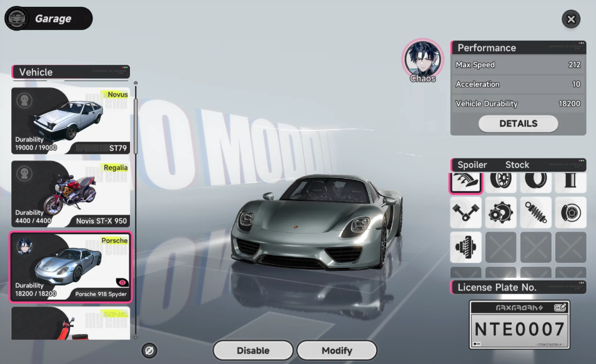The image size is (596, 364).
Task: Click the Porsche brand tag
Action: coord(114,240)
